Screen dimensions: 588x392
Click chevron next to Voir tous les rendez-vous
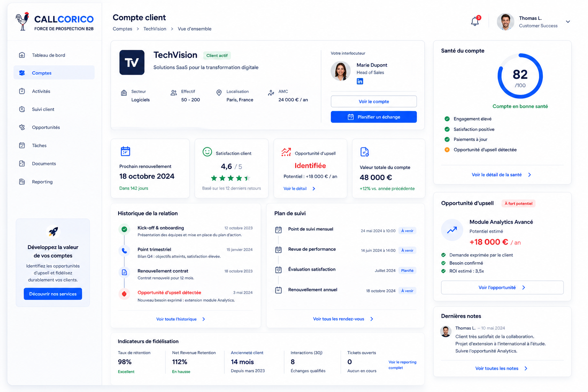coord(372,319)
